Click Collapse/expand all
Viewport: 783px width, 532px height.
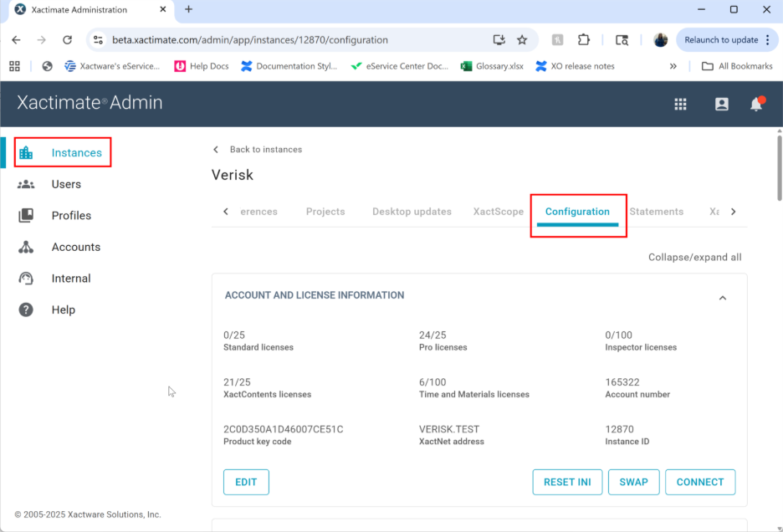click(x=694, y=258)
